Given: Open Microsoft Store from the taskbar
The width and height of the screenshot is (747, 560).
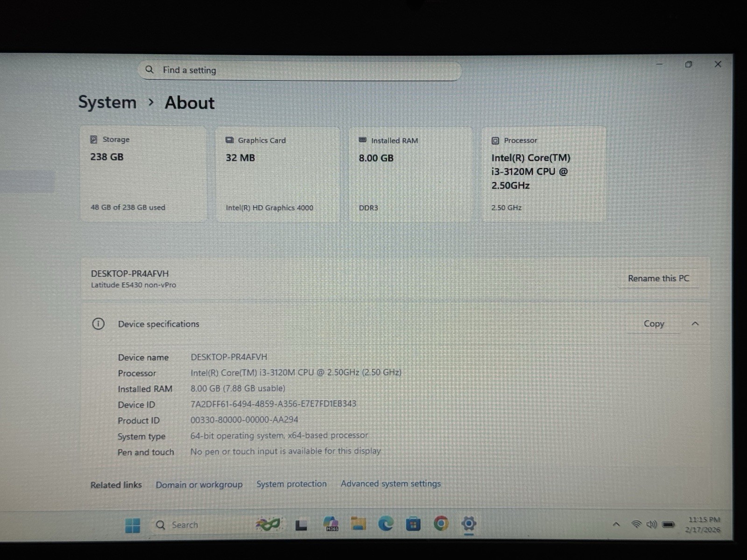Looking at the screenshot, I should 413,524.
